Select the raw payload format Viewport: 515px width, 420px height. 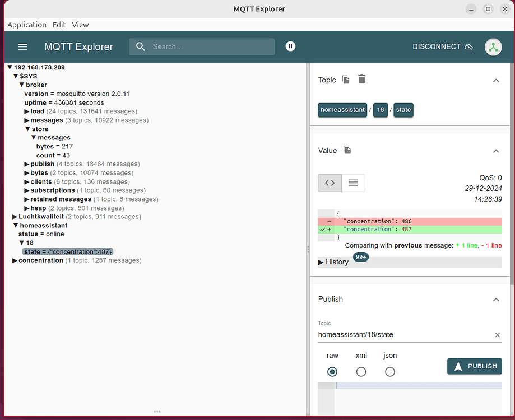pos(332,371)
